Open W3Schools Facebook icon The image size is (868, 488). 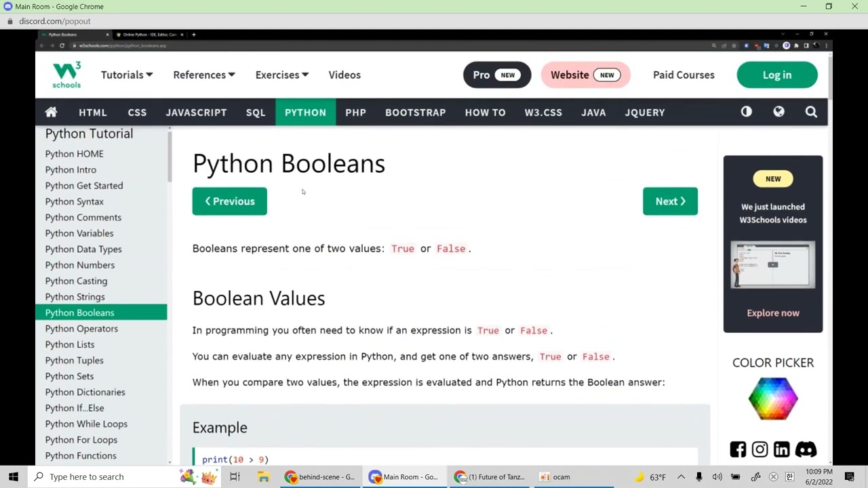(738, 449)
